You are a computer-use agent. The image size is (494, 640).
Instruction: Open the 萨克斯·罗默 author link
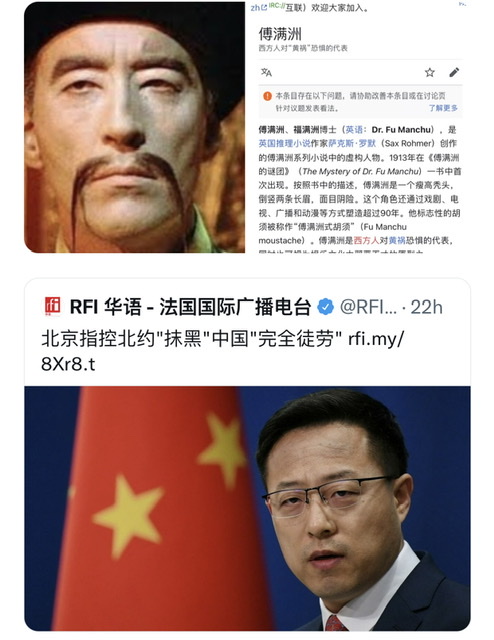[352, 144]
